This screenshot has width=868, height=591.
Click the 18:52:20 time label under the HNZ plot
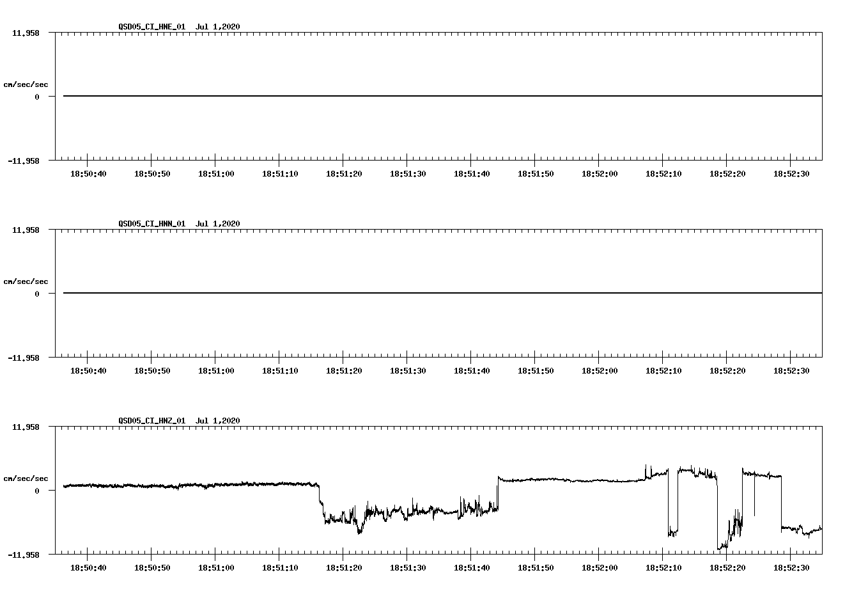727,568
